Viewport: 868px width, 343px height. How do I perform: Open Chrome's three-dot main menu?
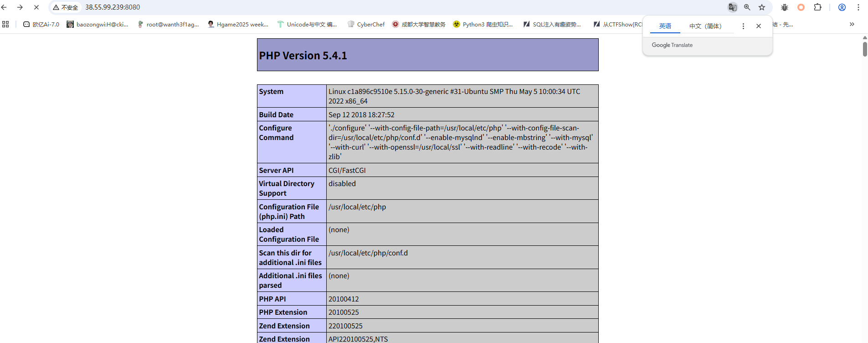pyautogui.click(x=858, y=7)
